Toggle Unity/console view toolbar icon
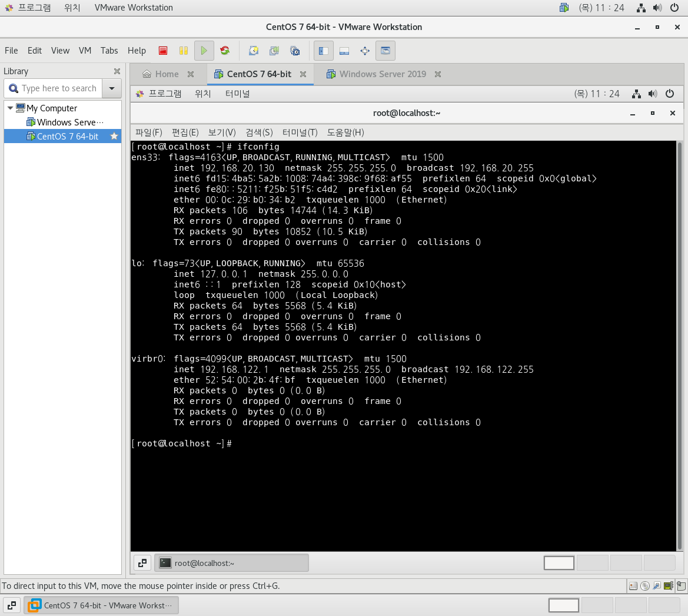Viewport: 688px width, 616px height. (385, 51)
